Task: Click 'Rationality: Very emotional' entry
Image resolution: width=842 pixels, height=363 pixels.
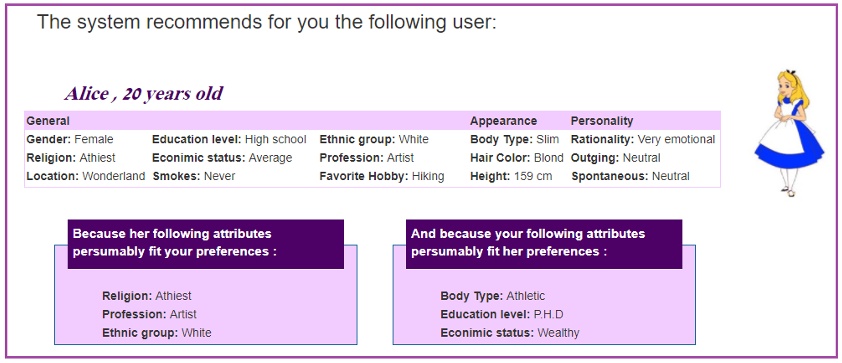Action: (x=643, y=140)
